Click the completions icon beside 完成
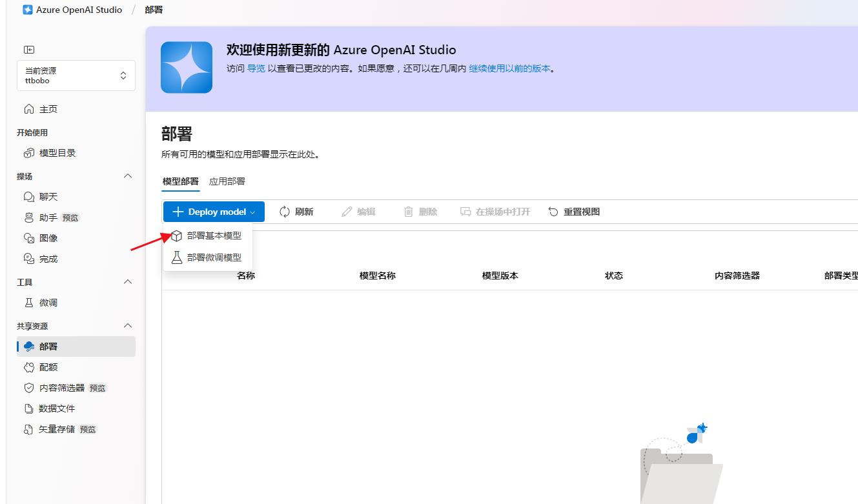Viewport: 858px width, 504px height. tap(28, 259)
